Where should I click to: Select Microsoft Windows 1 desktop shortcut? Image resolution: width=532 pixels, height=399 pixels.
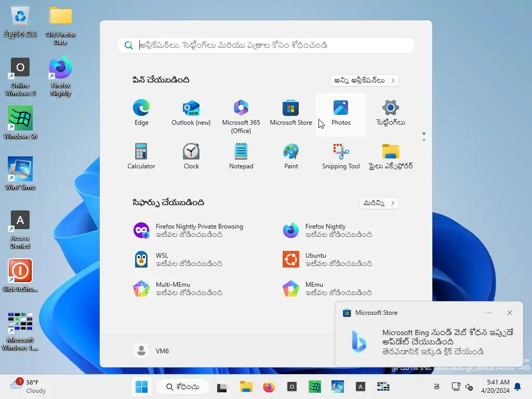click(20, 331)
